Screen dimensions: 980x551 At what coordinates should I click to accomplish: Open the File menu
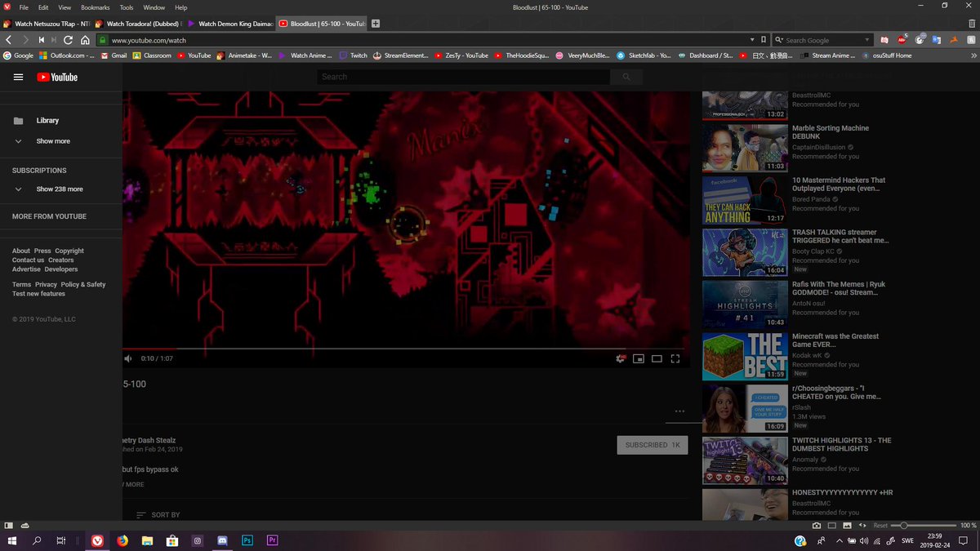tap(24, 7)
